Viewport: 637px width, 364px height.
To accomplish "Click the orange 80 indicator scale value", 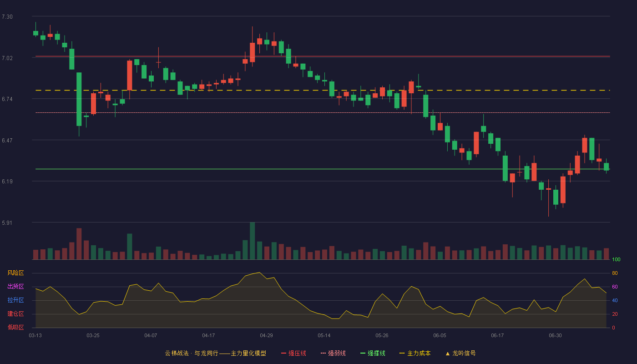I will [x=615, y=273].
